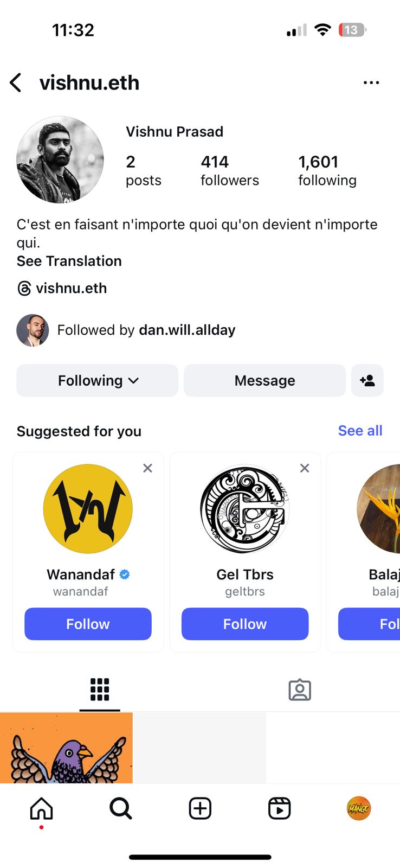Dismiss the Wanandaf suggestion card

(x=147, y=468)
